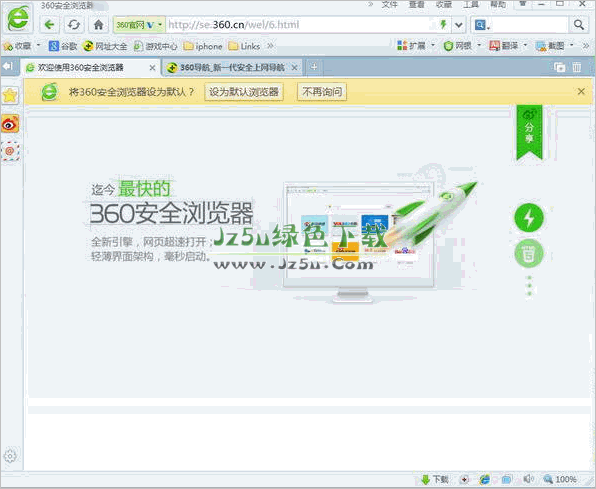596x489 pixels.
Task: Open the sidebar Weibo icon
Action: point(10,124)
